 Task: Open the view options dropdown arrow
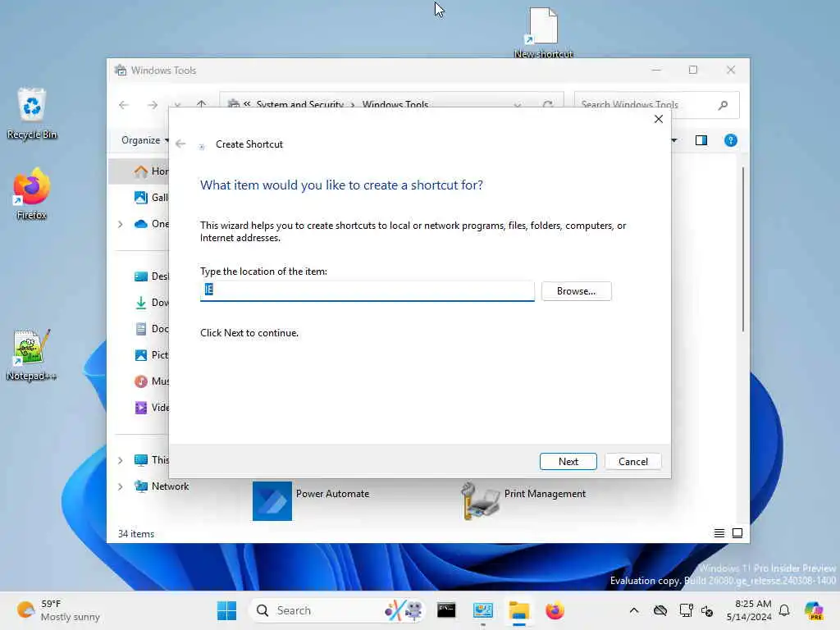click(x=674, y=140)
